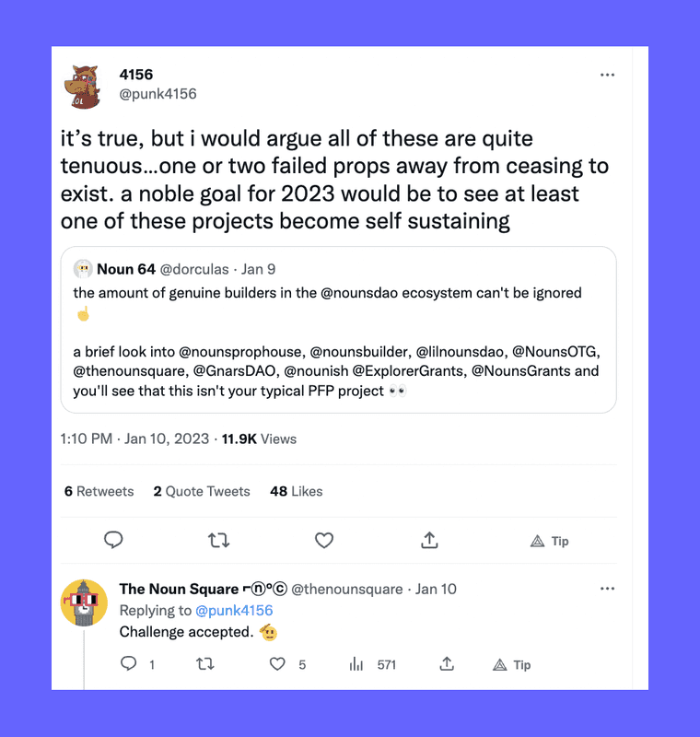Image resolution: width=700 pixels, height=737 pixels.
Task: Open more options for the 4156 tweet
Action: 607,75
